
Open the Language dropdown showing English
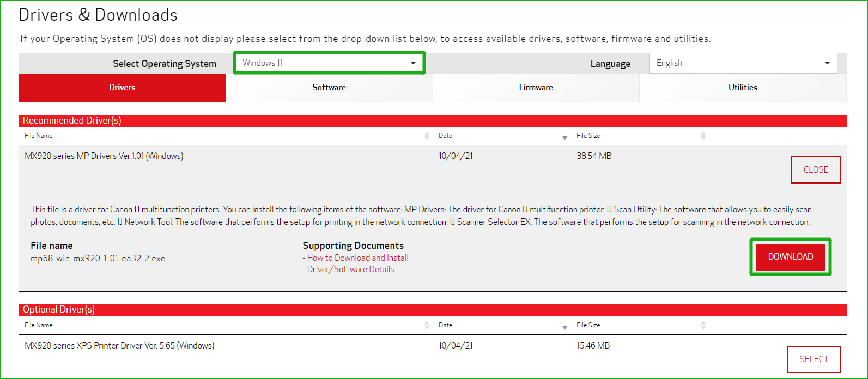(x=743, y=63)
